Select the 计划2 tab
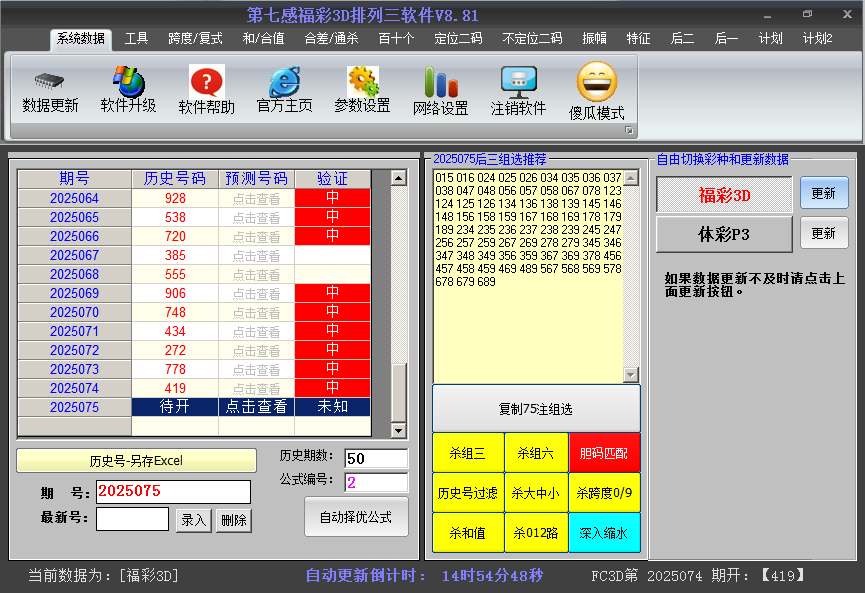The image size is (865, 593). tap(818, 39)
